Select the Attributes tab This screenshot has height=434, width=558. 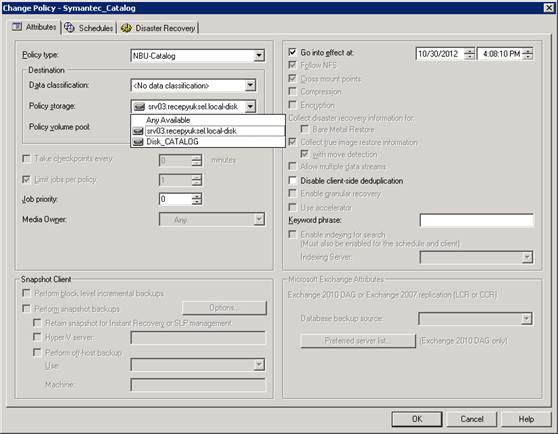pyautogui.click(x=35, y=27)
